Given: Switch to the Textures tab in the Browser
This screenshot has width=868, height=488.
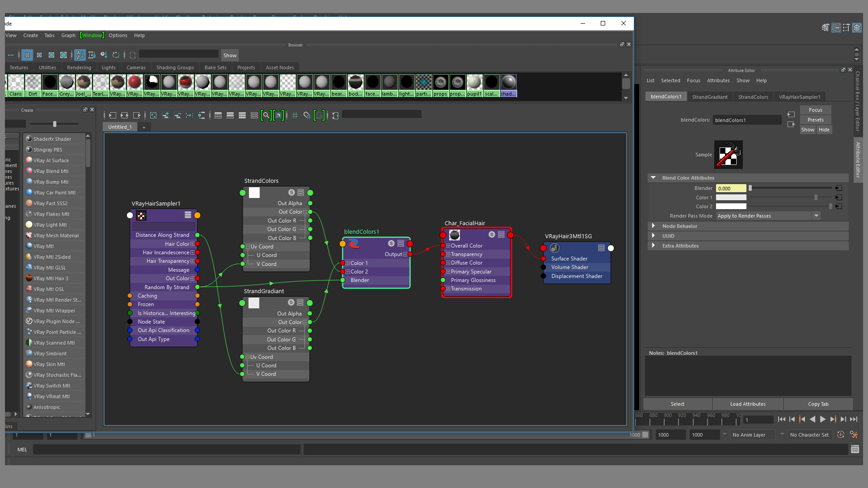Looking at the screenshot, I should pyautogui.click(x=19, y=67).
